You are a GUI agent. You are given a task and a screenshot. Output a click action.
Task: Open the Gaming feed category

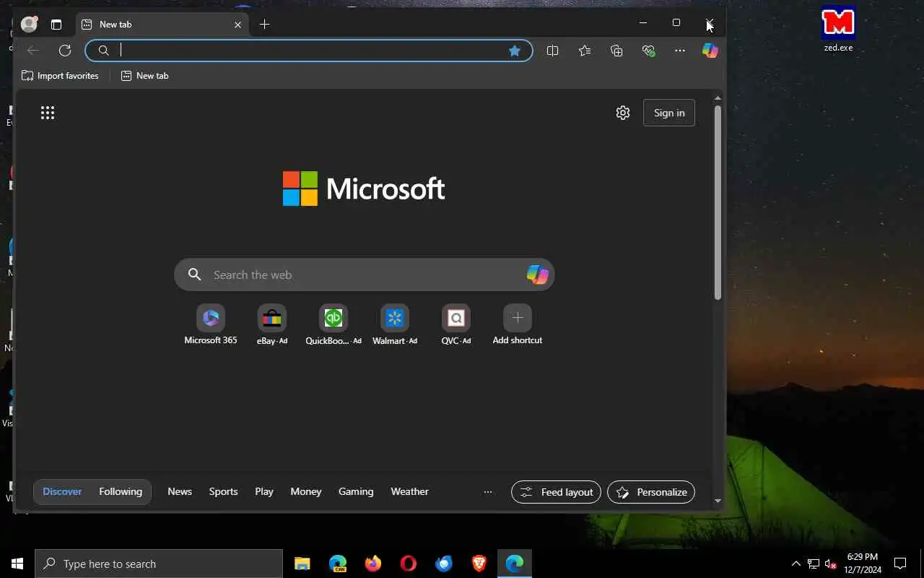(356, 491)
